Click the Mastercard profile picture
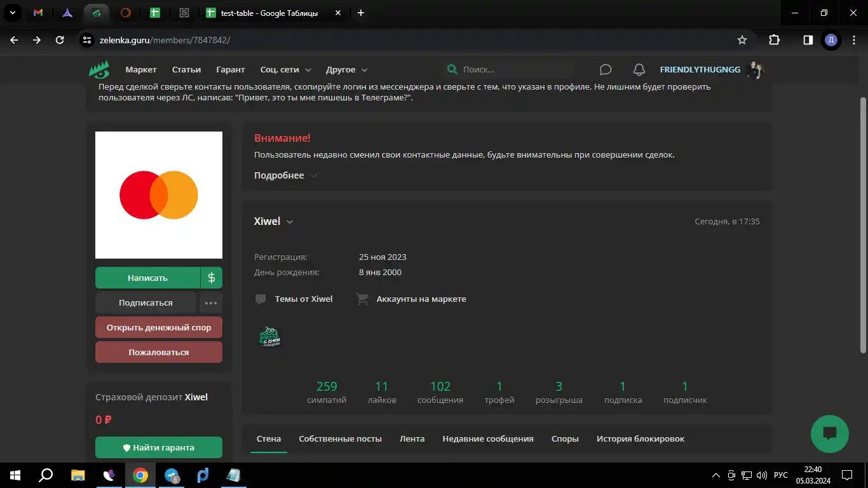Image resolution: width=868 pixels, height=488 pixels. pyautogui.click(x=159, y=195)
